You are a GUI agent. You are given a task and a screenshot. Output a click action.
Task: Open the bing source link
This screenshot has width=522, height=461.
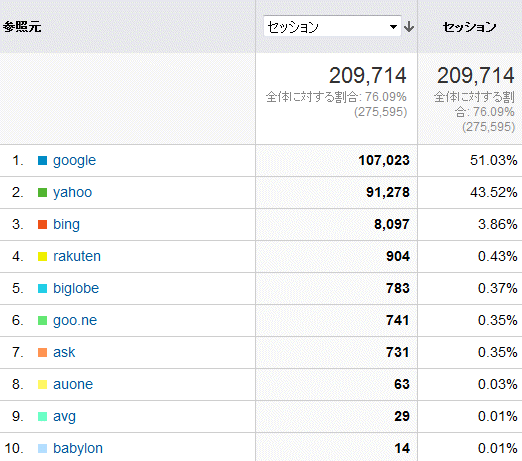pos(66,225)
